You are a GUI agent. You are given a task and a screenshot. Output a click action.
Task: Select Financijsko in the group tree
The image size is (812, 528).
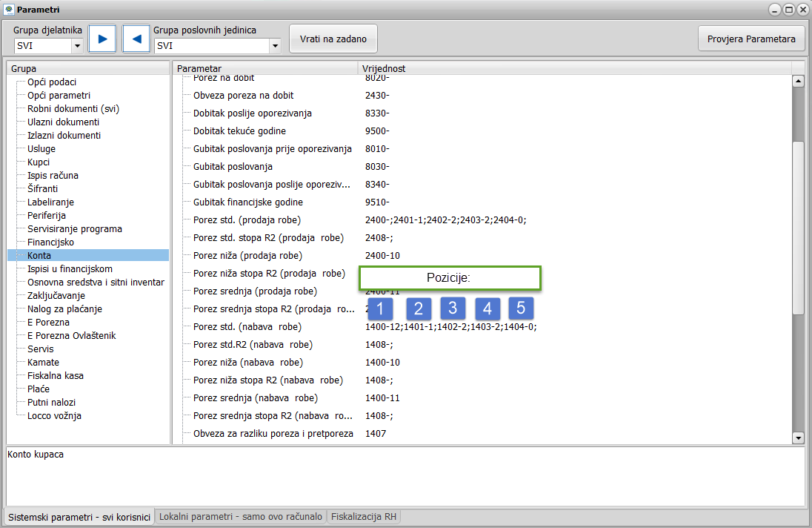pyautogui.click(x=50, y=242)
